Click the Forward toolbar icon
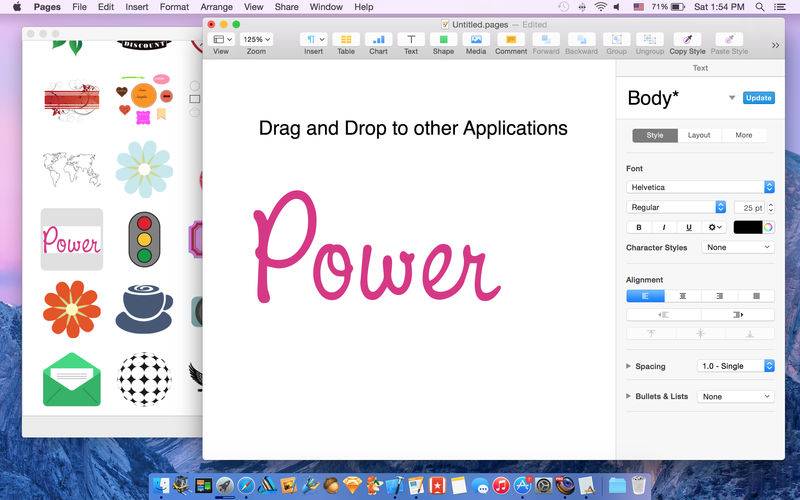The width and height of the screenshot is (800, 500). click(x=546, y=39)
